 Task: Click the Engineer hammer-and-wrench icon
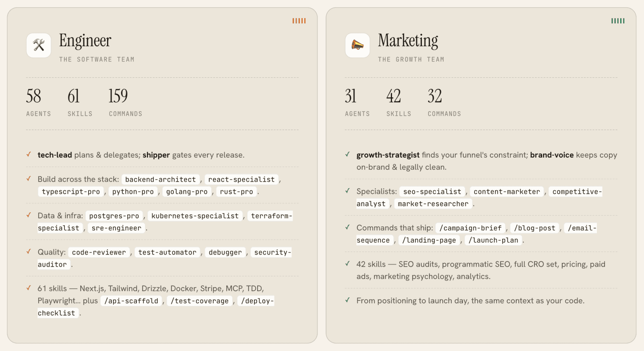tap(39, 45)
